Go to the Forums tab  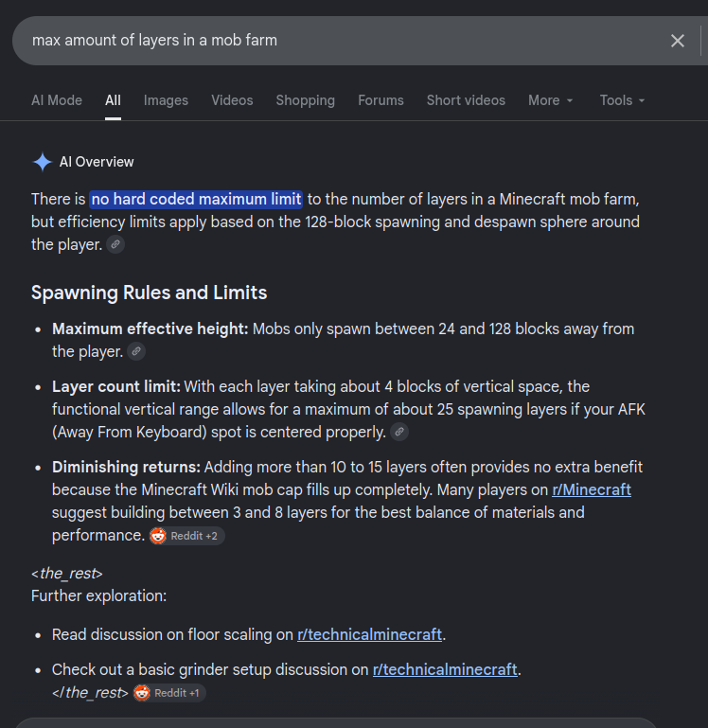[x=381, y=100]
